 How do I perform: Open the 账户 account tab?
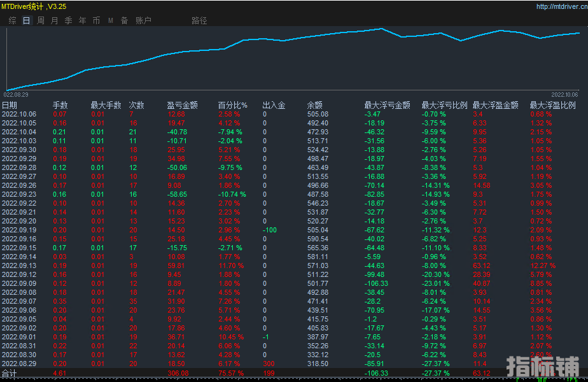tap(143, 20)
